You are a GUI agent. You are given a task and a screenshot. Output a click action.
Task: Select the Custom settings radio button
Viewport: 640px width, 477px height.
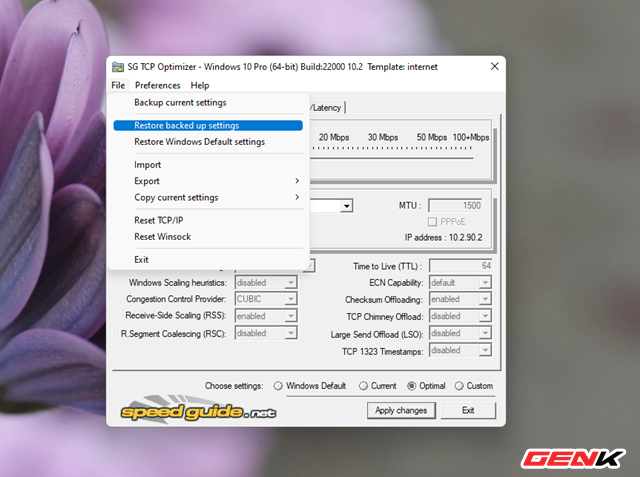(x=459, y=386)
